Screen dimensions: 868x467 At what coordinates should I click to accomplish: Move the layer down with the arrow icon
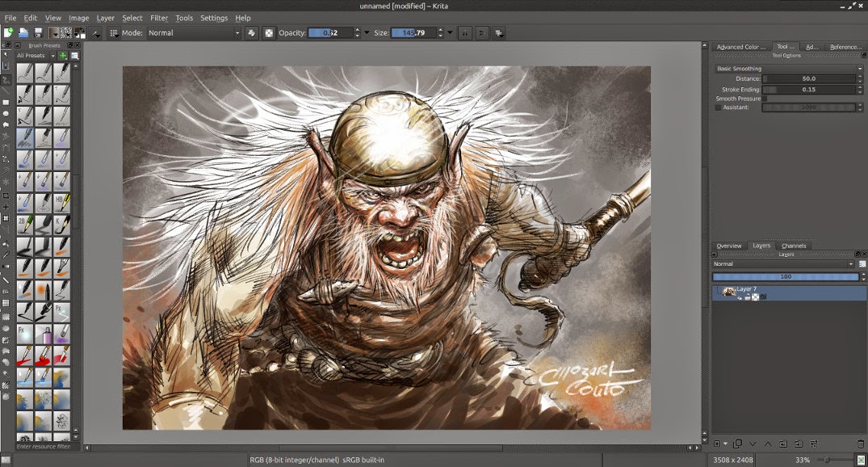pos(753,444)
